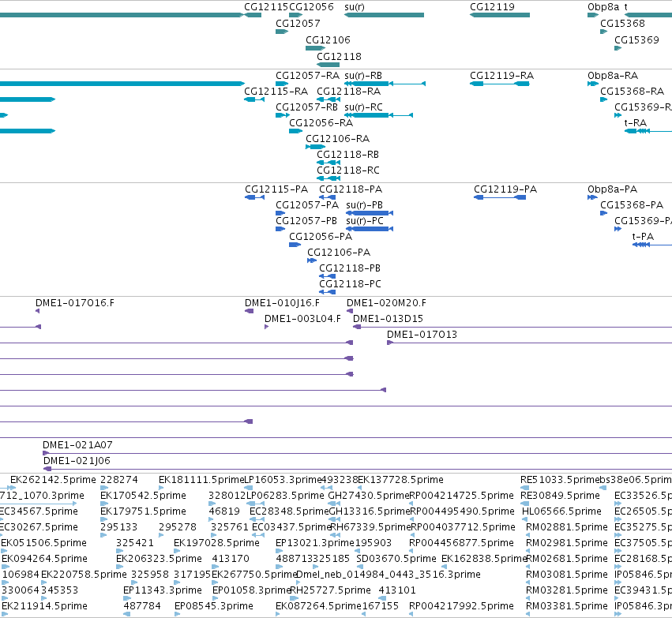672x618 pixels.
Task: Select protein t-PA label
Action: pyautogui.click(x=643, y=237)
